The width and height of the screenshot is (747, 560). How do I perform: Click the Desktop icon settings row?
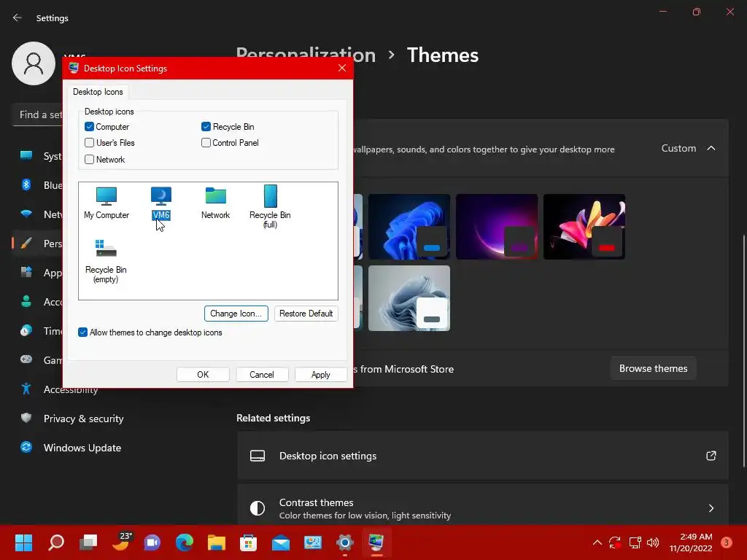point(483,456)
